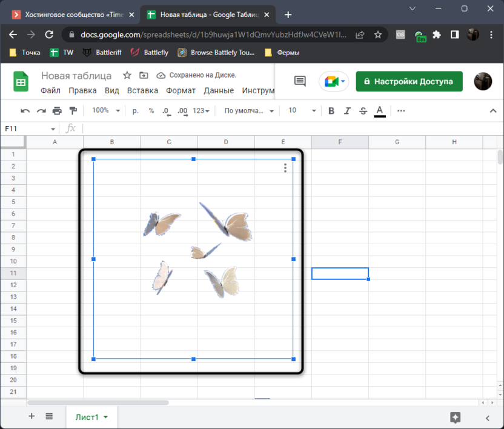The height and width of the screenshot is (429, 504).
Task: Print the spreadsheet using printer icon
Action: pos(57,111)
